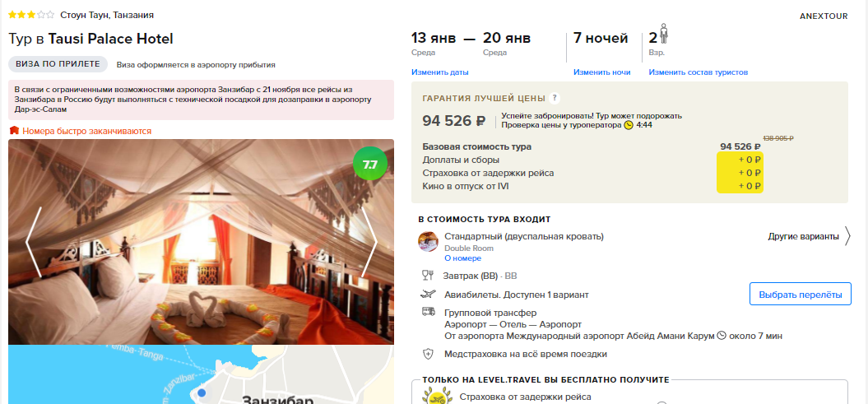The height and width of the screenshot is (404, 868).
Task: Click the airplane icon beside Авиабилеты
Action: point(428,294)
